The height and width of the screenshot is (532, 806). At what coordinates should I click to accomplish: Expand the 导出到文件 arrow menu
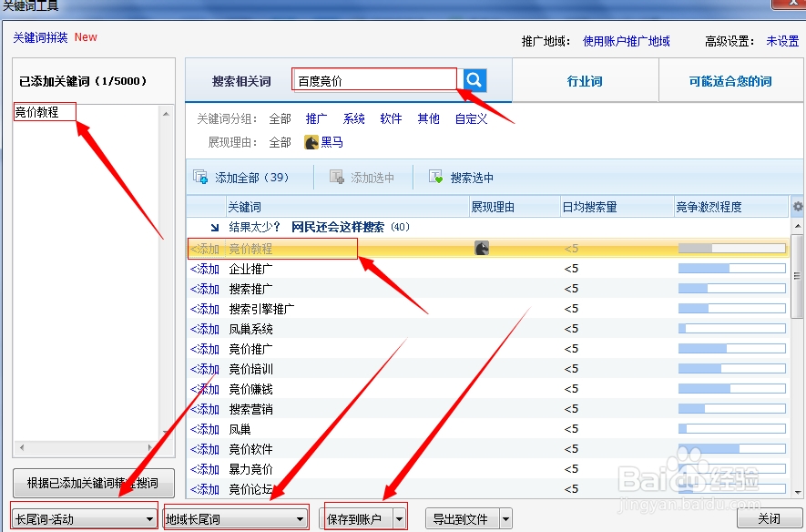click(x=505, y=519)
